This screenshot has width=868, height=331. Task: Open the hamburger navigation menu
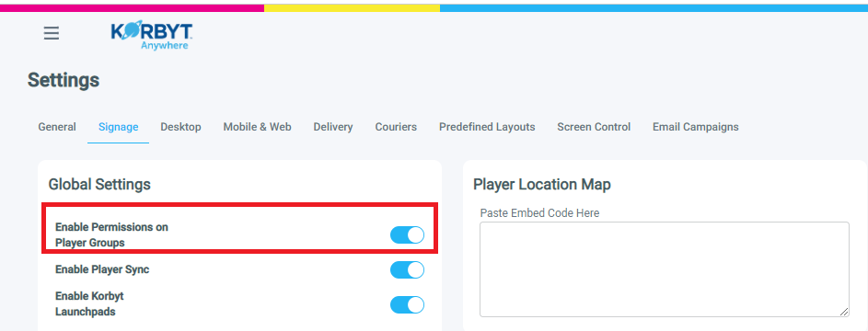pos(52,34)
